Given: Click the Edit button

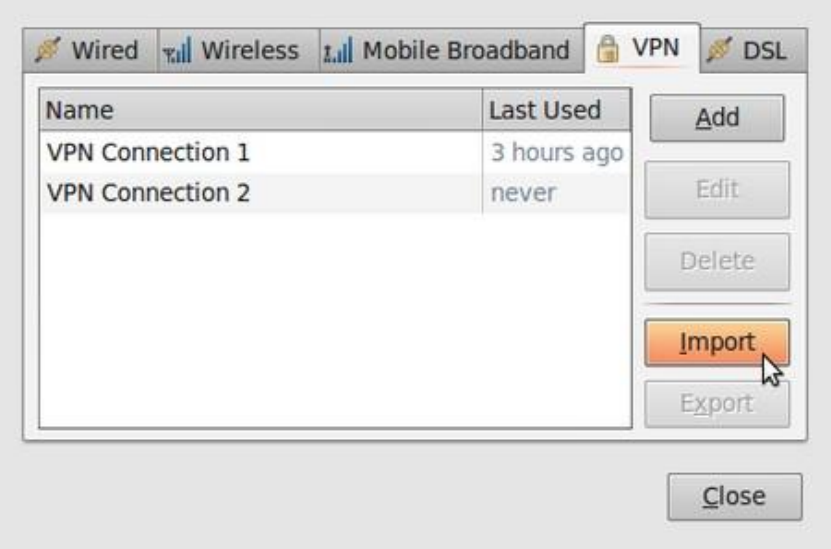Looking at the screenshot, I should 717,189.
